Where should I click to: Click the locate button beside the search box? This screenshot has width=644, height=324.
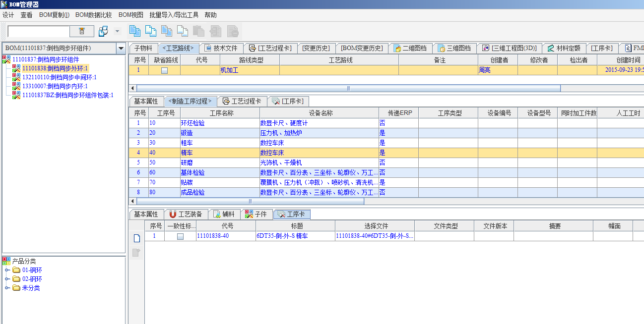[x=82, y=31]
